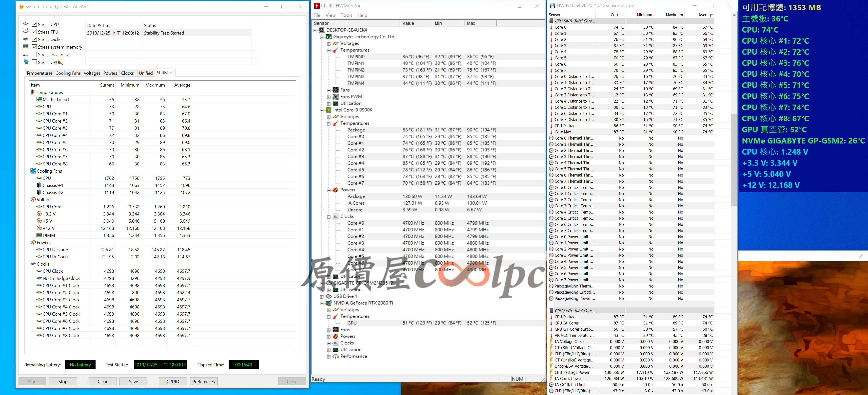Click the Chassis #1 fan icon

[39, 185]
